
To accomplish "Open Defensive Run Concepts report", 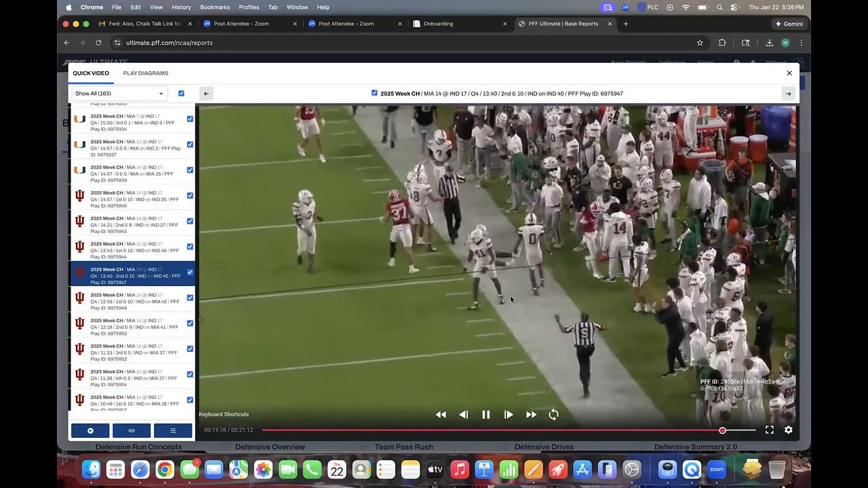I will coord(138,447).
